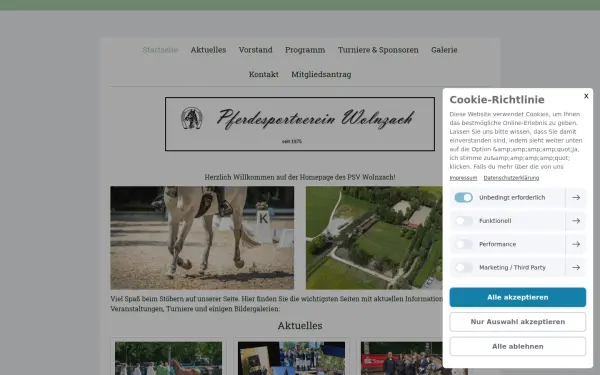Screen dimensions: 600x375
Task: Open the dressage horse photo
Action: tap(202, 238)
